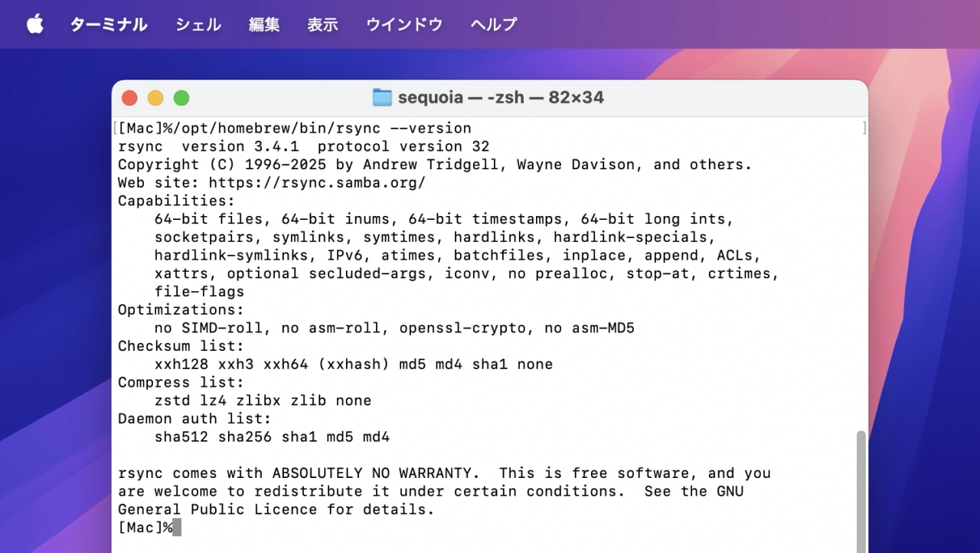Open the ウインドウ menu
The image size is (980, 553).
pos(404,25)
